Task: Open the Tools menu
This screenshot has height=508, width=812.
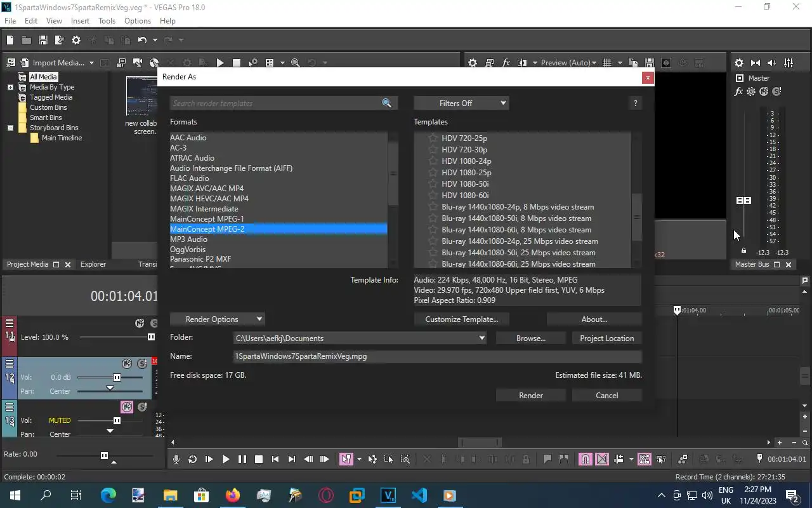Action: point(107,21)
